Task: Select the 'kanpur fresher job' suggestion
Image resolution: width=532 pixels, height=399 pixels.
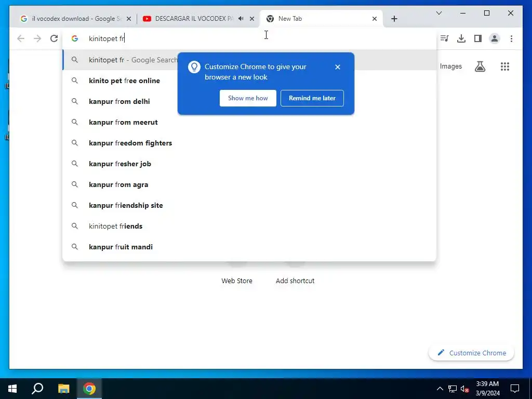Action: tap(249, 164)
